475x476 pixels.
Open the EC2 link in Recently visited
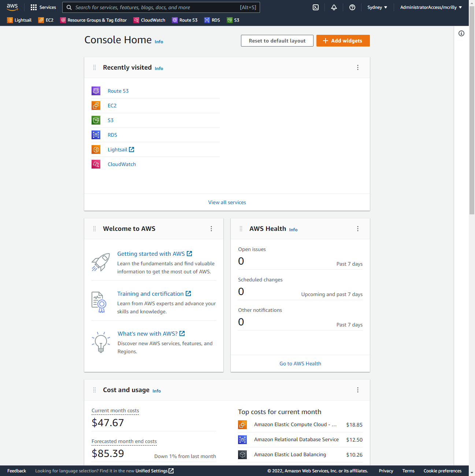coord(112,106)
